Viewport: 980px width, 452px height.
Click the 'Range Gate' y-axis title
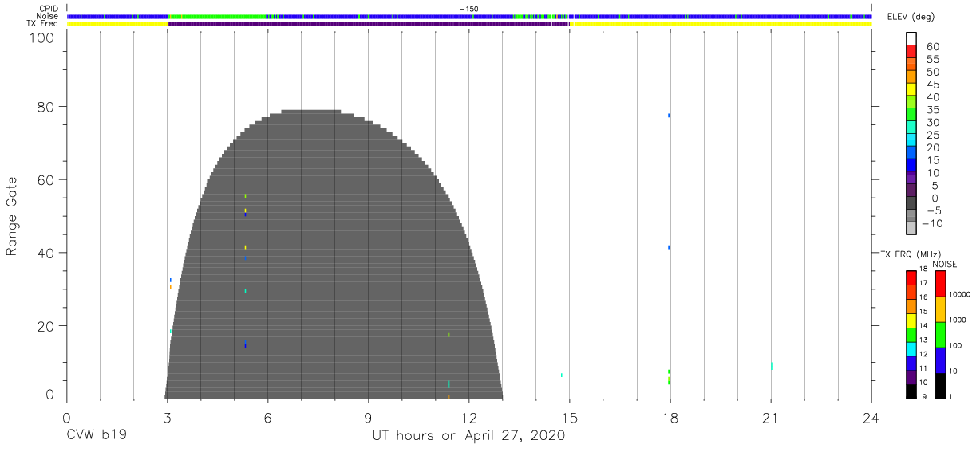tap(11, 218)
